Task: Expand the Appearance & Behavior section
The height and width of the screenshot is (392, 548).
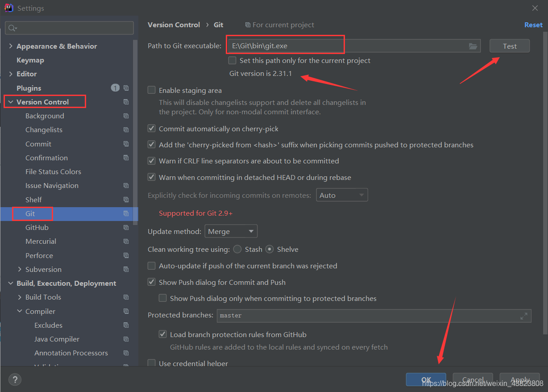Action: [11, 46]
